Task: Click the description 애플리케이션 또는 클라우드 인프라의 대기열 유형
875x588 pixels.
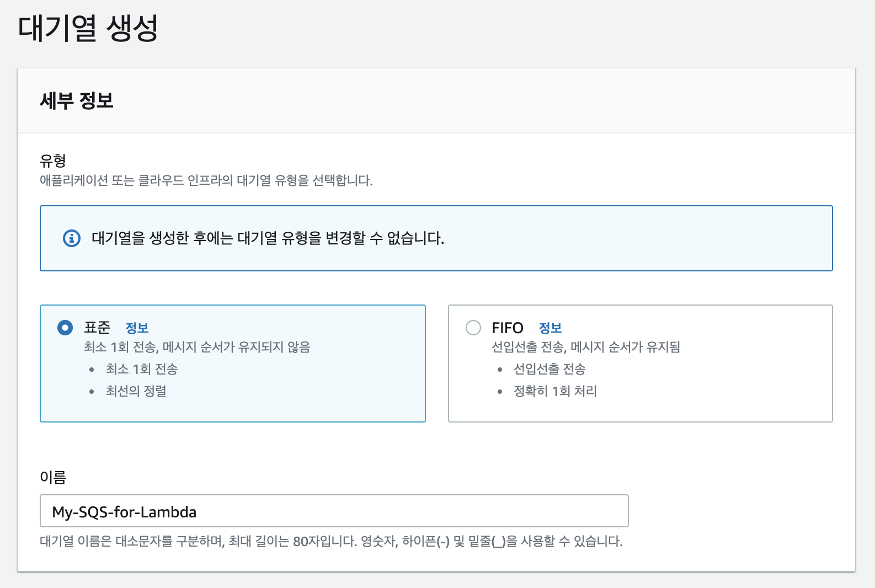Action: pyautogui.click(x=206, y=180)
